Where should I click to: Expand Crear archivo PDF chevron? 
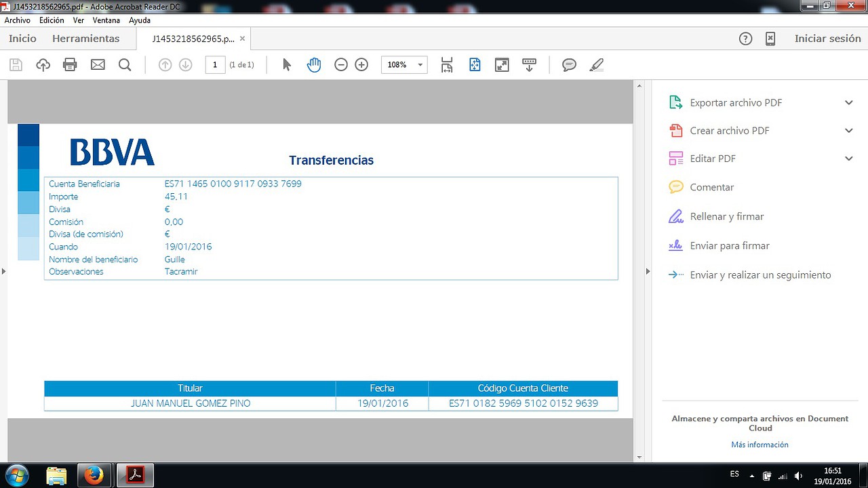pos(848,130)
